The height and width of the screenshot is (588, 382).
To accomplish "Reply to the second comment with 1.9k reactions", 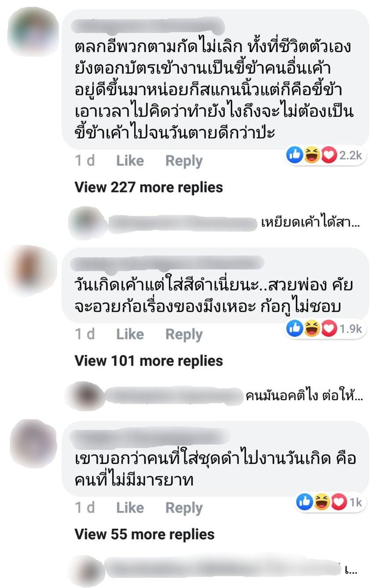I will [184, 335].
